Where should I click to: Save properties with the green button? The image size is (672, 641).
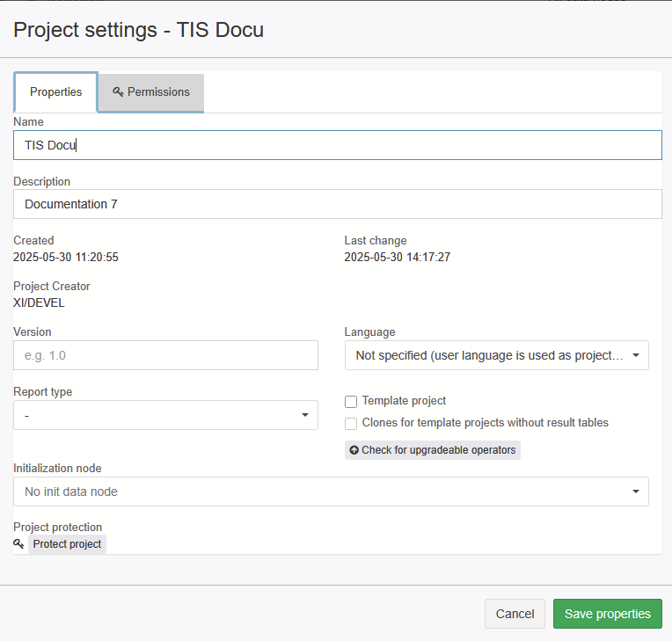pyautogui.click(x=607, y=614)
